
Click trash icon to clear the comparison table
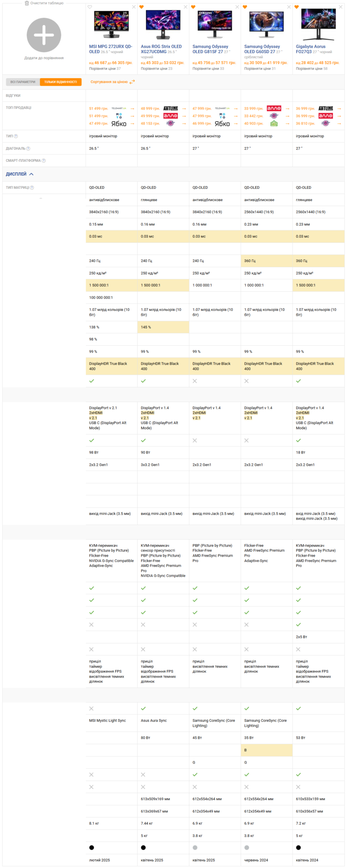pyautogui.click(x=27, y=3)
